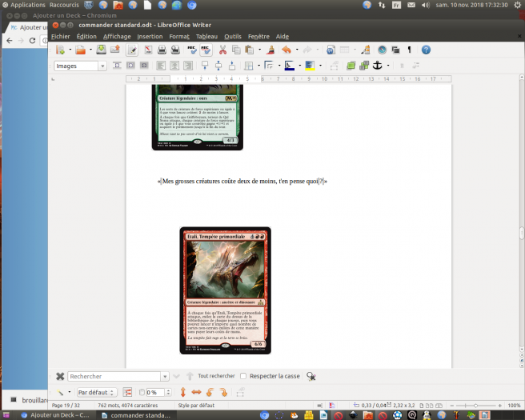Open the Tableau menu
This screenshot has width=525, height=420.
206,36
